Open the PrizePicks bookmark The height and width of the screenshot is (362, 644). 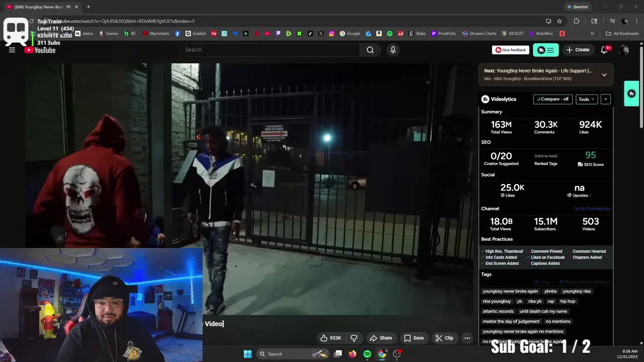coord(443,34)
